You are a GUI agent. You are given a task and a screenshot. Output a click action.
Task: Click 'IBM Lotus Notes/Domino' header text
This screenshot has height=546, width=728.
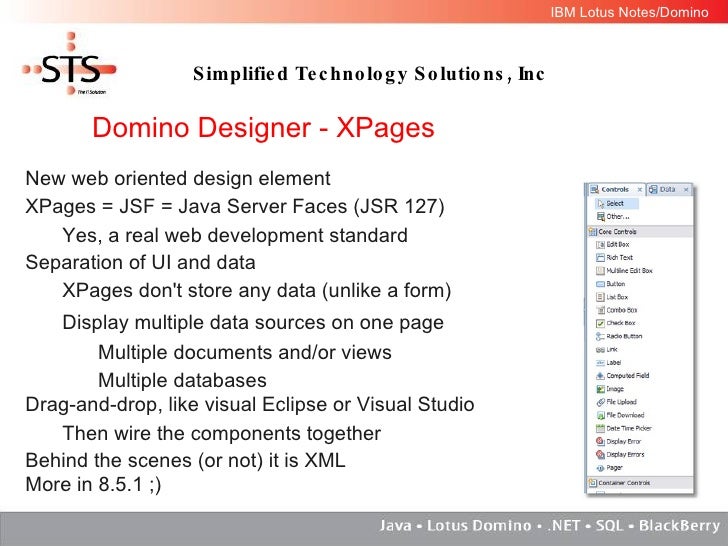coord(630,12)
